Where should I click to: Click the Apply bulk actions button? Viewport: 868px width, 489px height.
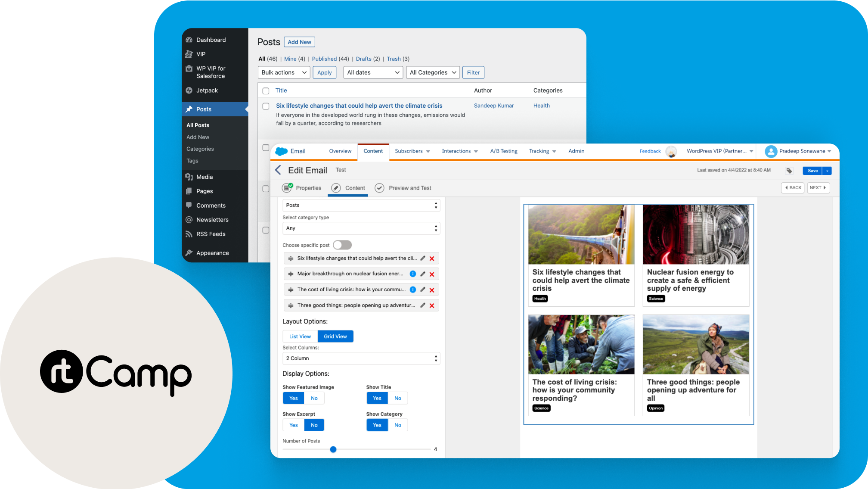pyautogui.click(x=325, y=72)
